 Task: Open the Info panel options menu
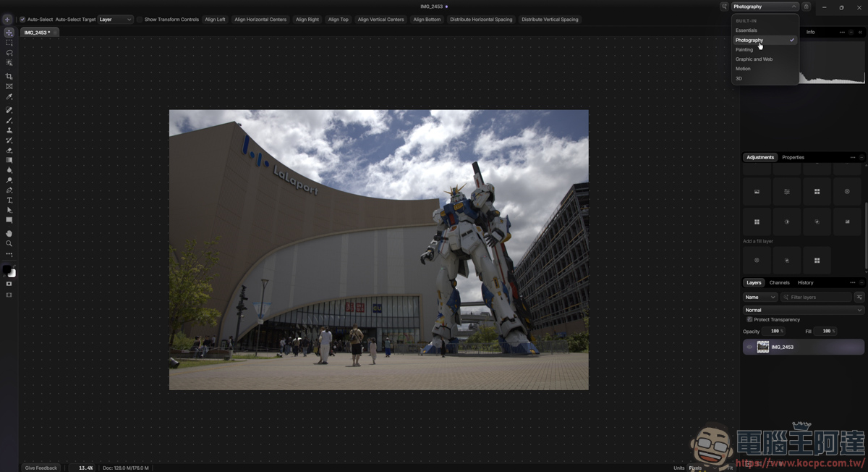[x=842, y=32]
